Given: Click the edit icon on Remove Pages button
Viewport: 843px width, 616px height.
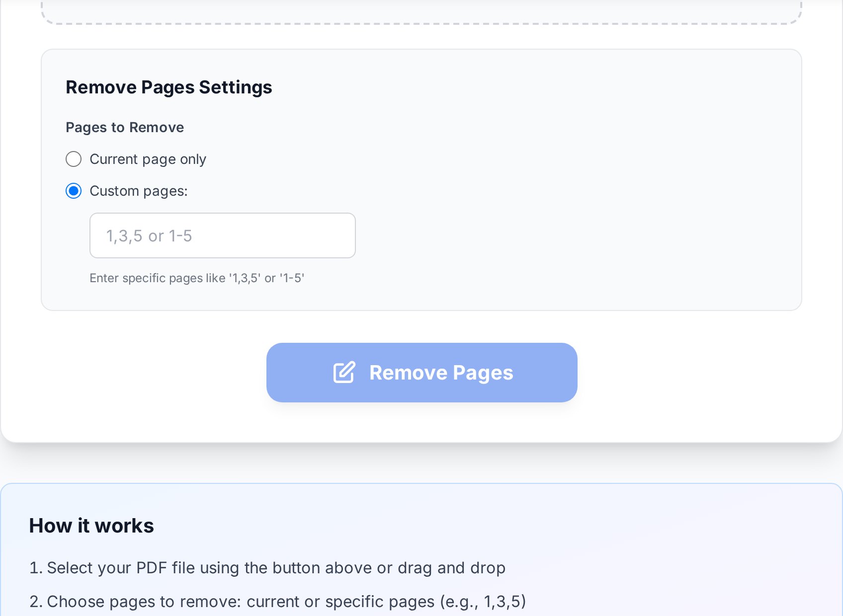Looking at the screenshot, I should [x=344, y=373].
